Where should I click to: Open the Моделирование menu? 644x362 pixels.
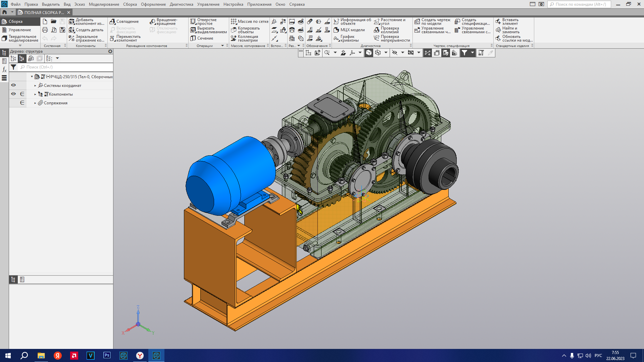(104, 4)
